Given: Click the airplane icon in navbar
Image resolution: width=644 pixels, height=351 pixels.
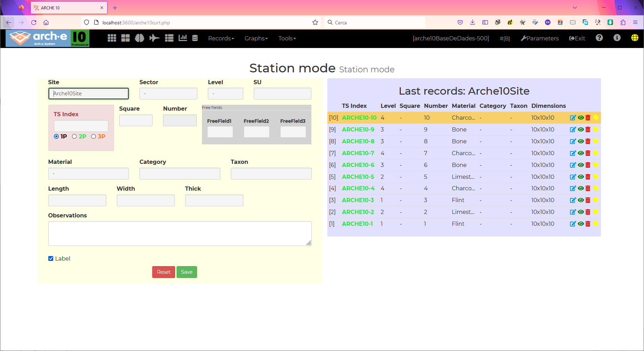Looking at the screenshot, I should click(x=154, y=38).
